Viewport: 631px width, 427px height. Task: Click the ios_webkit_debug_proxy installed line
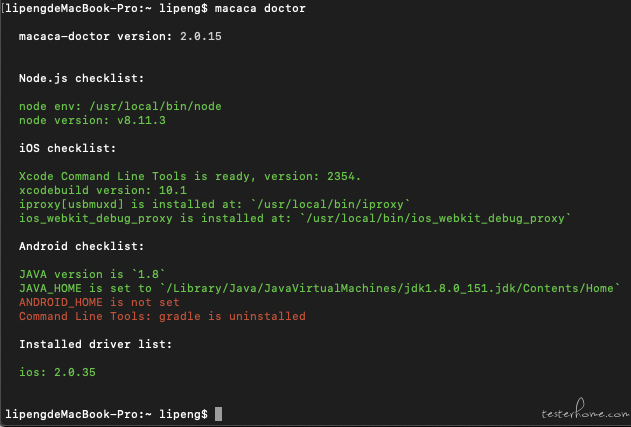coord(295,219)
